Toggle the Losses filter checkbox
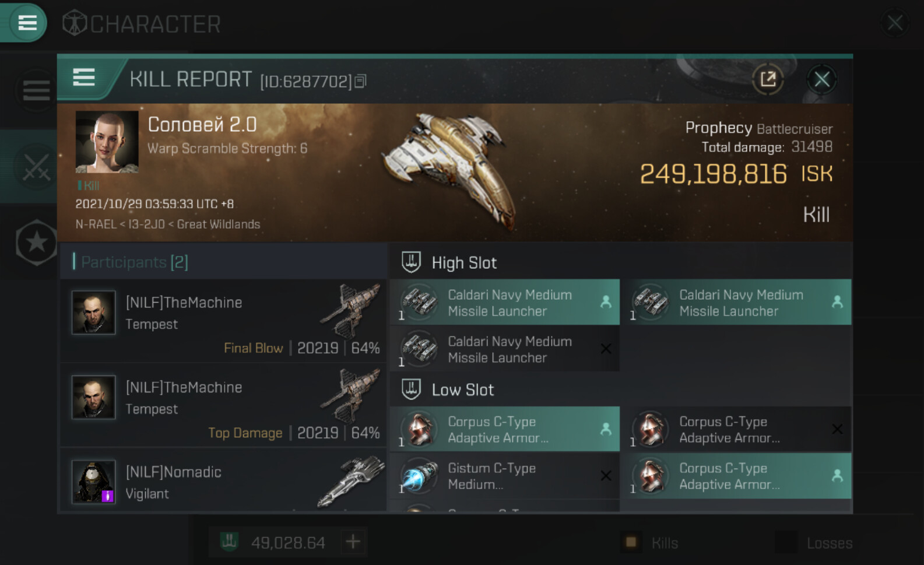Screen dimensions: 924x565 click(x=785, y=542)
